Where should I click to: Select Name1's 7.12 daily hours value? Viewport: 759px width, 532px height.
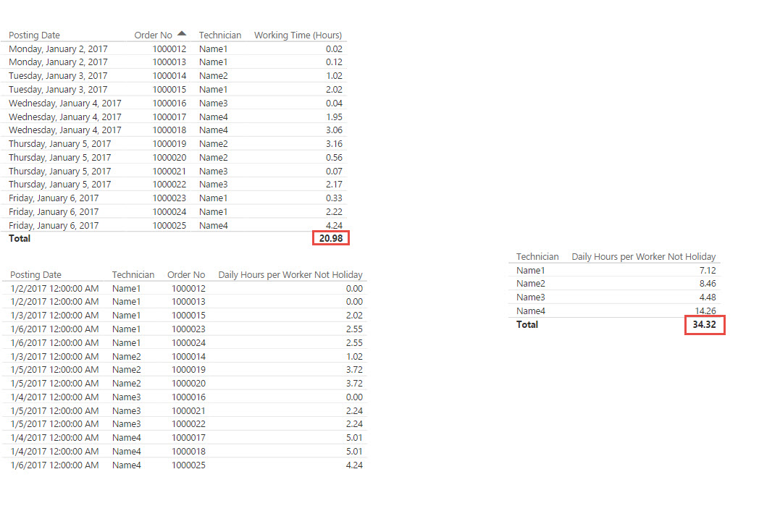click(708, 271)
